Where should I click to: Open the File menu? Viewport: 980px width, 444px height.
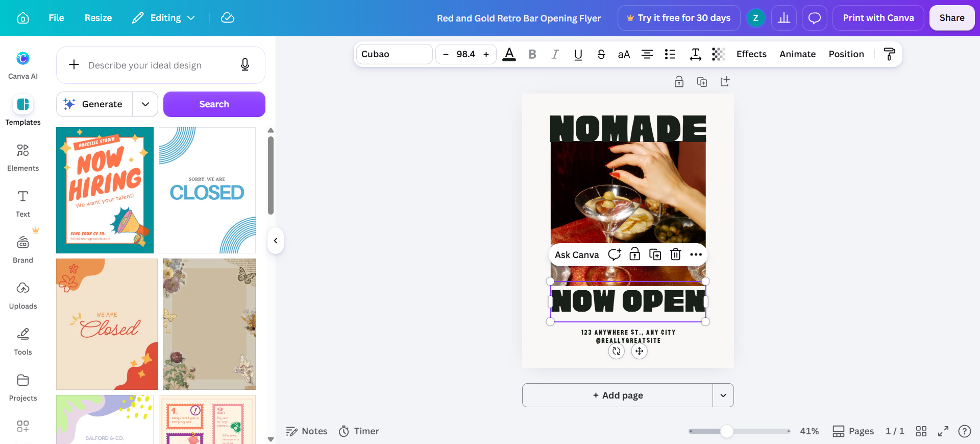(x=56, y=18)
